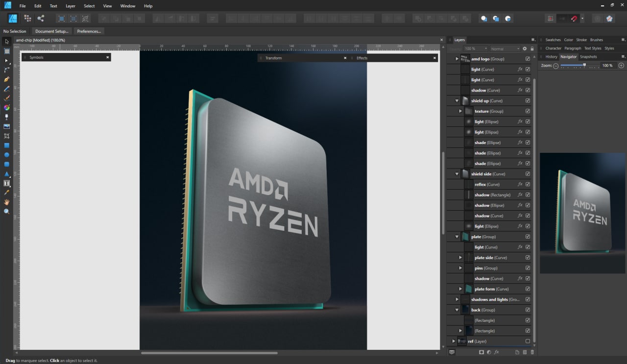Viewport: 627px width, 364px height.
Task: Close the Effects panel
Action: pos(434,58)
